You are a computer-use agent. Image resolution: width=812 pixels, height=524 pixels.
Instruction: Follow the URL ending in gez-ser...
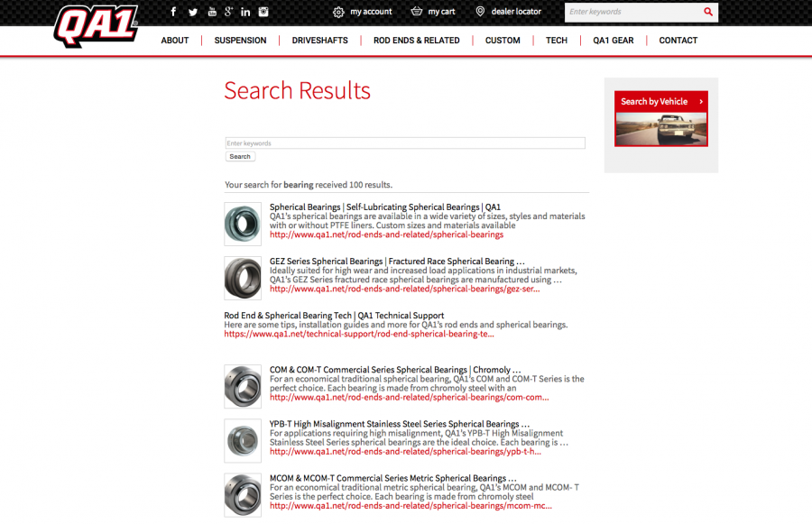[x=404, y=289]
